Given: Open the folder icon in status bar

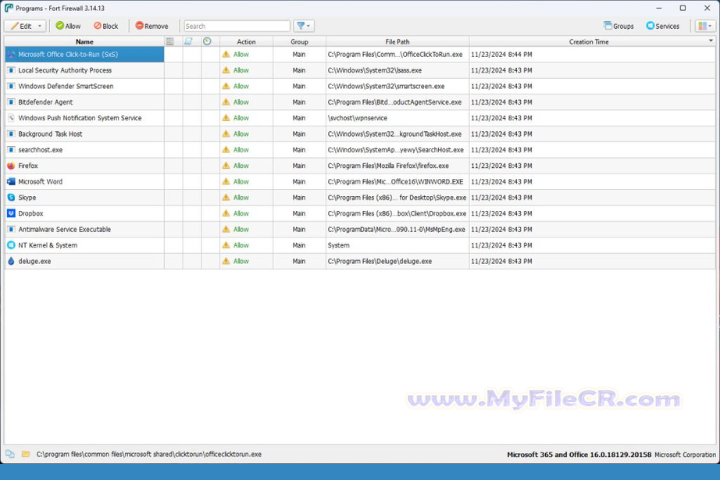Looking at the screenshot, I should point(26,454).
